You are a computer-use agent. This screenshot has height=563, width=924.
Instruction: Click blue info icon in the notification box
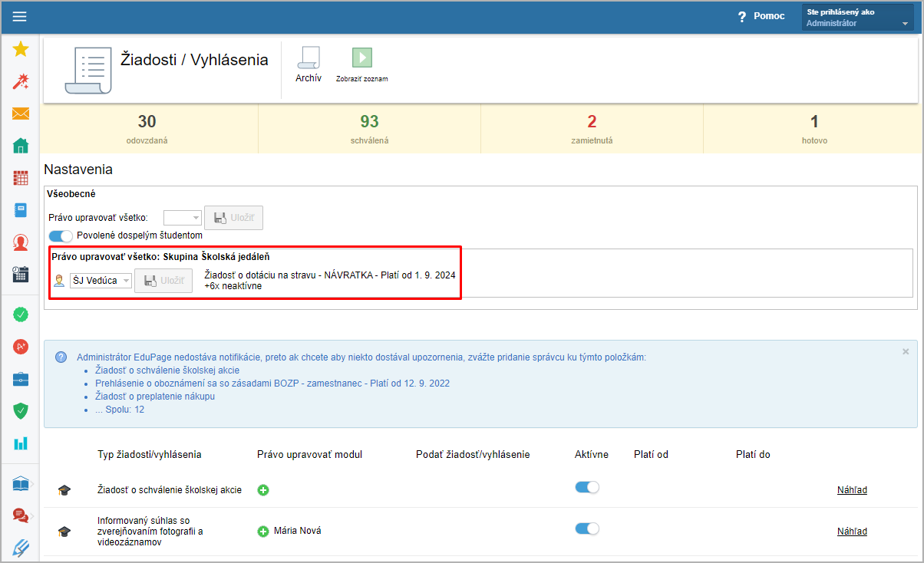coord(61,357)
